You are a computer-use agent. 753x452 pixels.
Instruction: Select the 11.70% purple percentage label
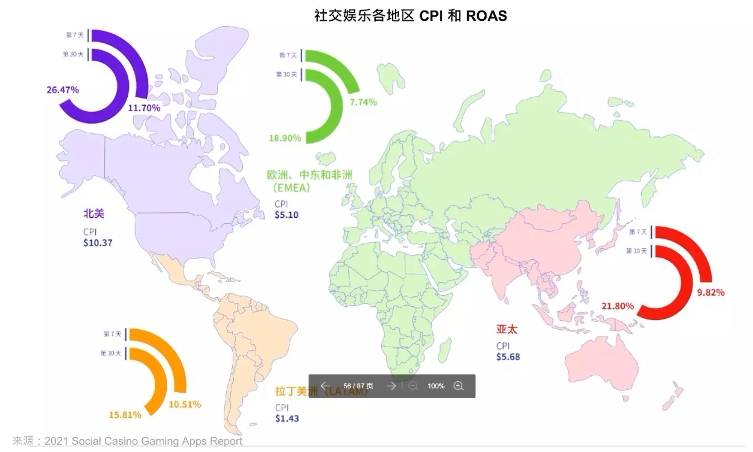pyautogui.click(x=144, y=108)
